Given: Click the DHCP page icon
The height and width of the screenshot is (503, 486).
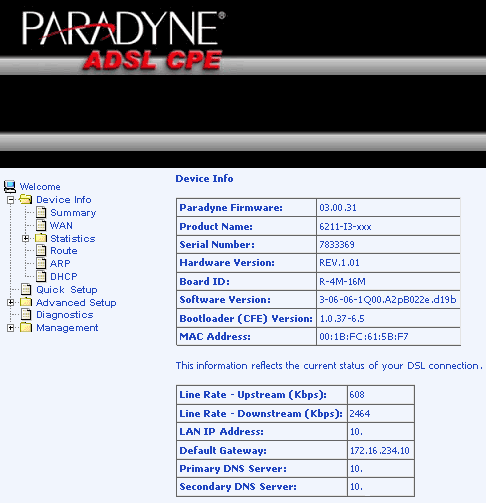Looking at the screenshot, I should (x=41, y=276).
